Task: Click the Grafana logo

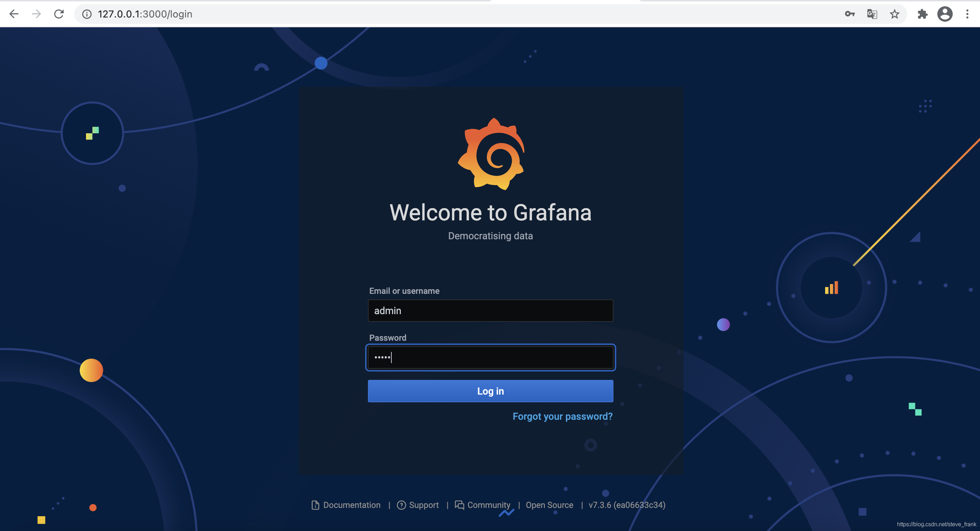Action: click(x=491, y=154)
